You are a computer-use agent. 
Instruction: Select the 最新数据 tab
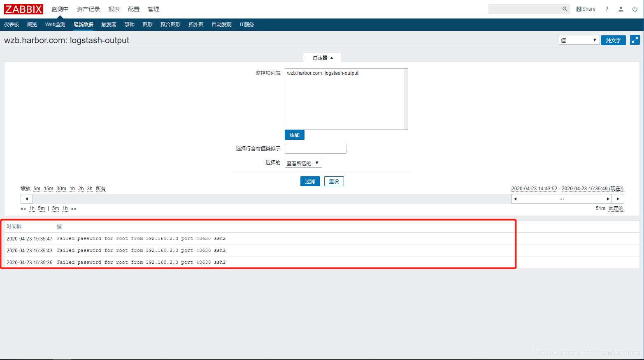click(x=83, y=25)
